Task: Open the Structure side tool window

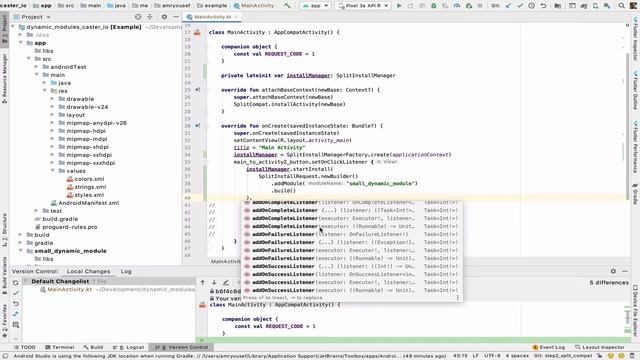Action: (4, 229)
